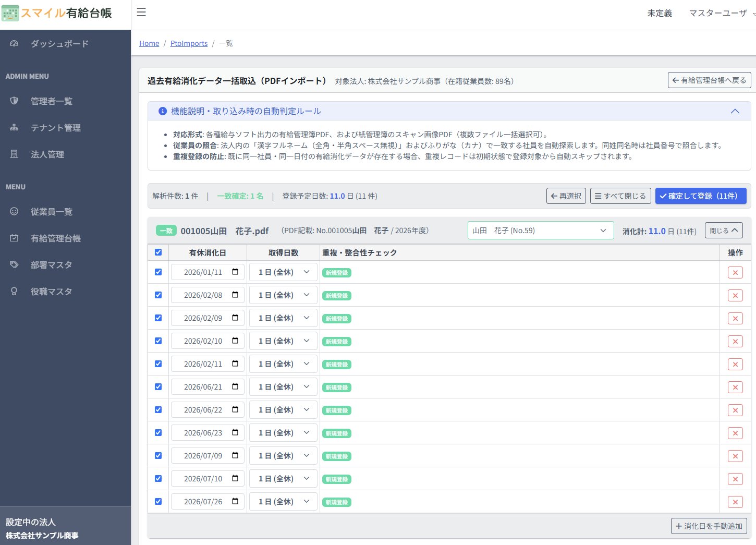Open the calendar picker for 2026/01/11
This screenshot has width=756, height=545.
(x=235, y=272)
